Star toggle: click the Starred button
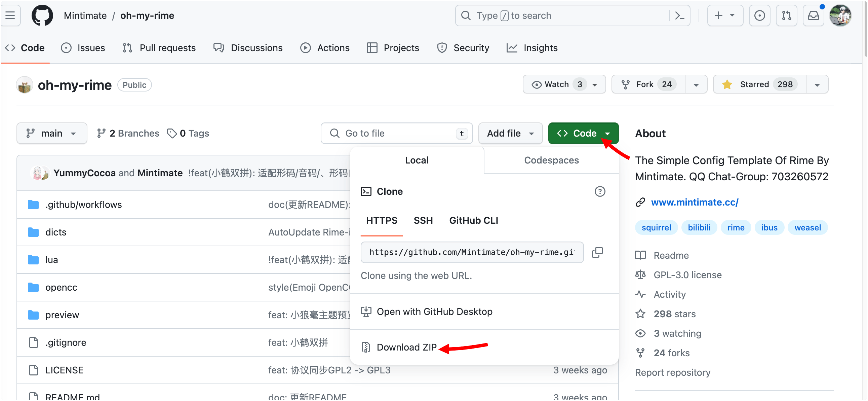Viewport: 868px width, 401px height. 759,84
